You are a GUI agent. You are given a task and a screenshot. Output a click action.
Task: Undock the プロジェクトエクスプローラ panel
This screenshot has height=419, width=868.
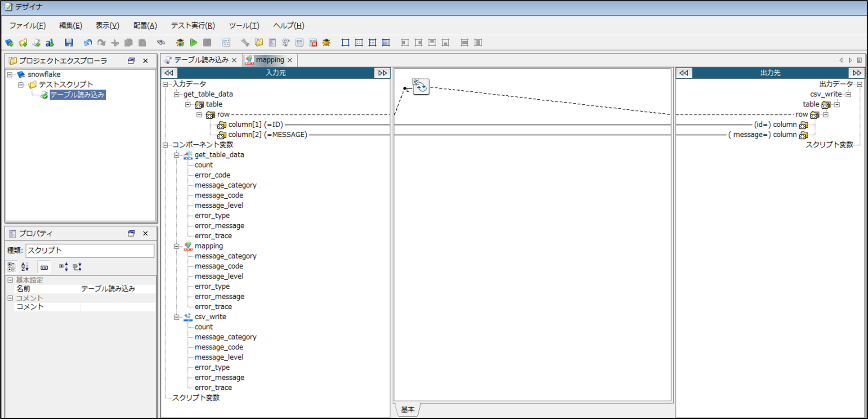(131, 61)
